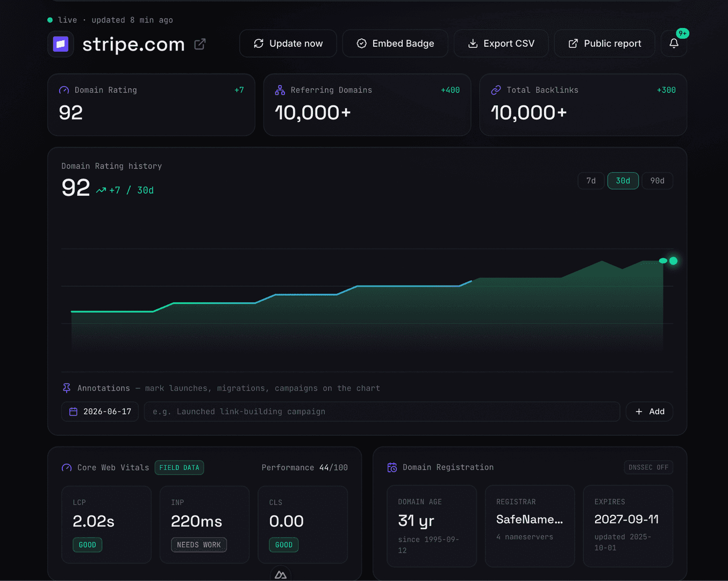
Task: Click the 9+ notification count badge
Action: click(x=682, y=33)
